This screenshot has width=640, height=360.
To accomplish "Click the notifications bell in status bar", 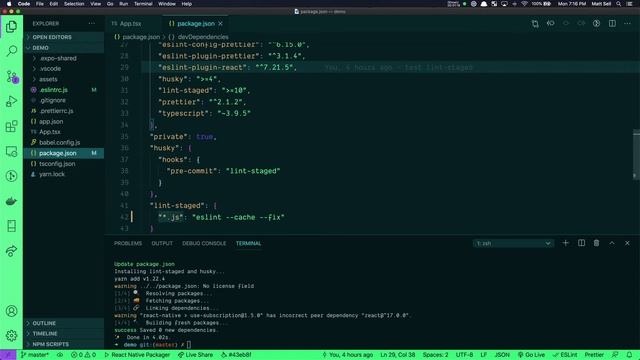I will (x=629, y=355).
